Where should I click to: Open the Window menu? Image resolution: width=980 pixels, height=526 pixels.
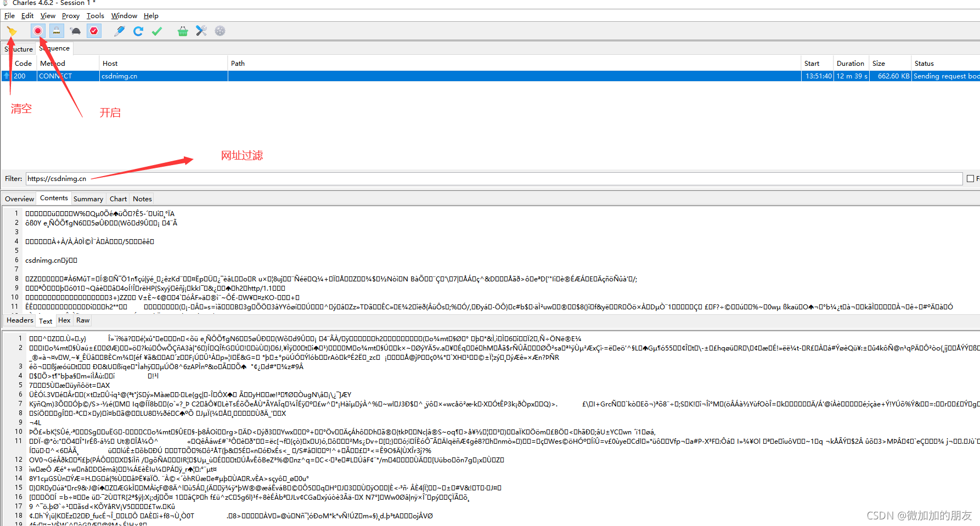[x=124, y=16]
